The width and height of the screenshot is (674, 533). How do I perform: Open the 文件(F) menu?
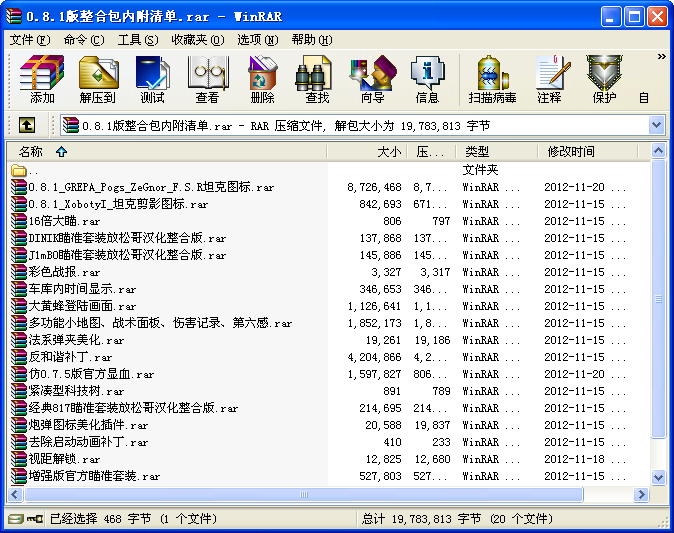(x=30, y=40)
